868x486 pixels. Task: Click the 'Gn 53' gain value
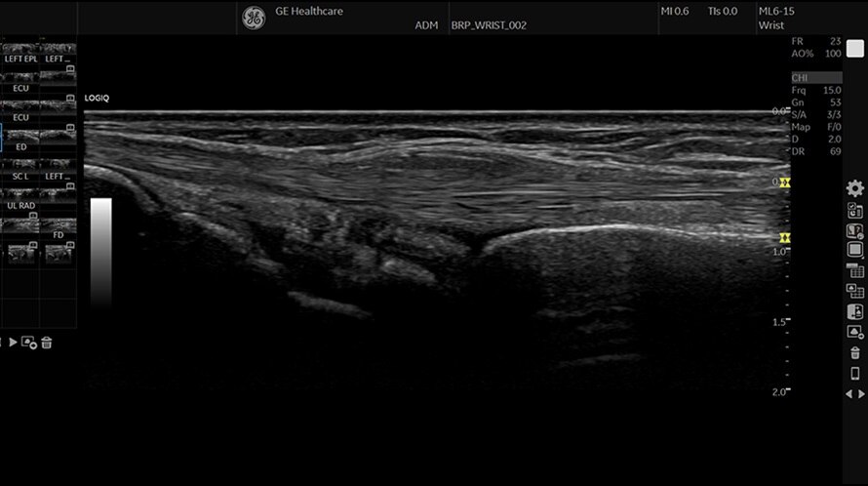coord(816,102)
